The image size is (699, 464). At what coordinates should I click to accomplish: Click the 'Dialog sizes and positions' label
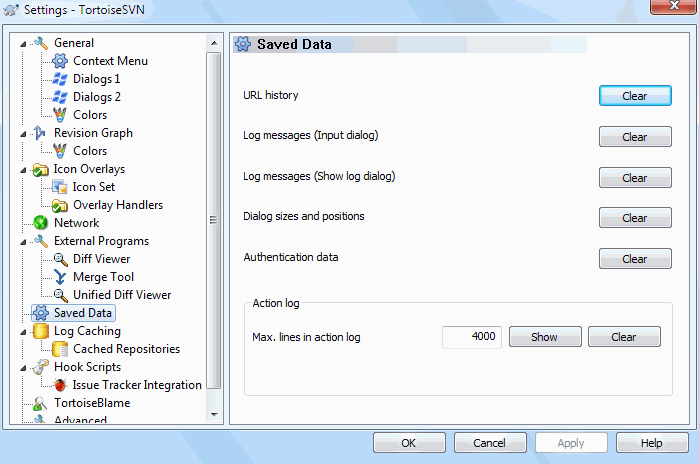[304, 216]
